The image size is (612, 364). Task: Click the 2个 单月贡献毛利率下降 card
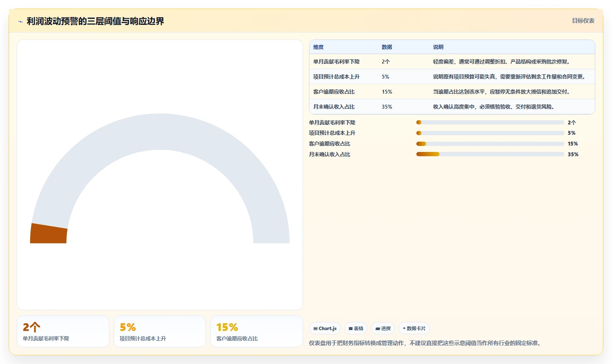click(x=63, y=331)
